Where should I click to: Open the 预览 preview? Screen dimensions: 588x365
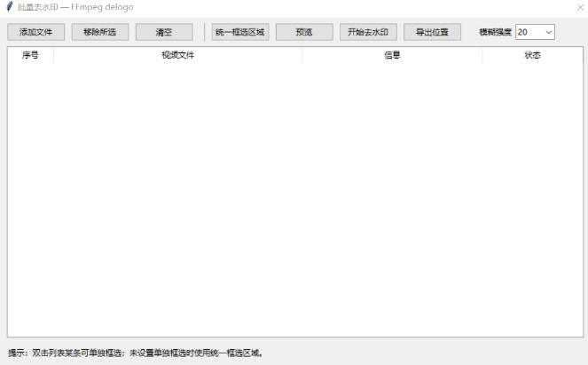(x=304, y=32)
